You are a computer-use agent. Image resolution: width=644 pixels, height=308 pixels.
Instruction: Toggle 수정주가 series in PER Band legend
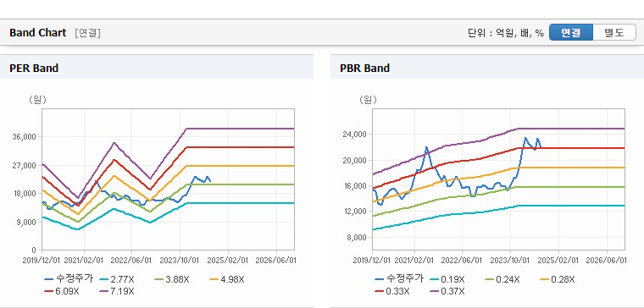pyautogui.click(x=69, y=279)
